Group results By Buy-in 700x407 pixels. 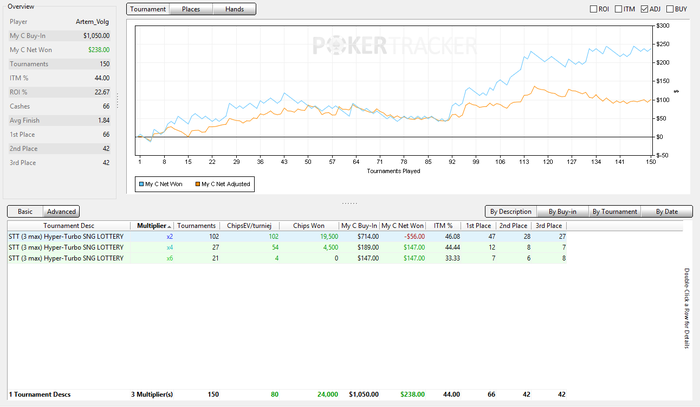coord(564,211)
